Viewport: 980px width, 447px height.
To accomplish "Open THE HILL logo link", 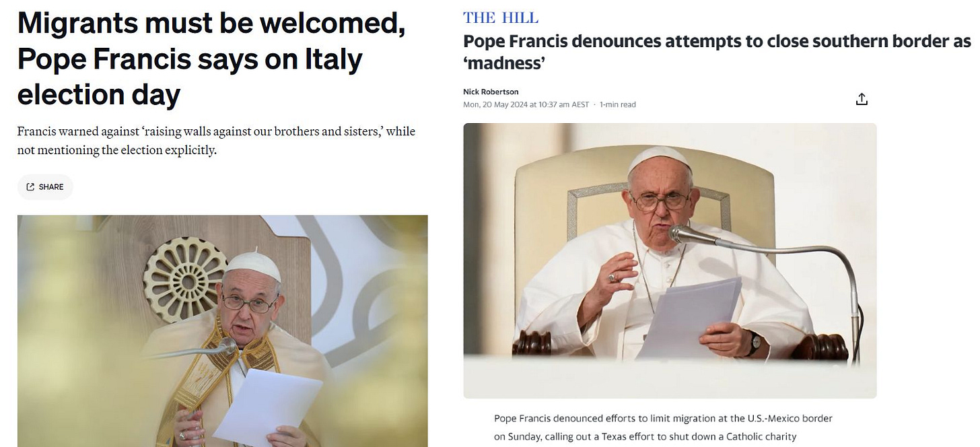I will pos(501,18).
